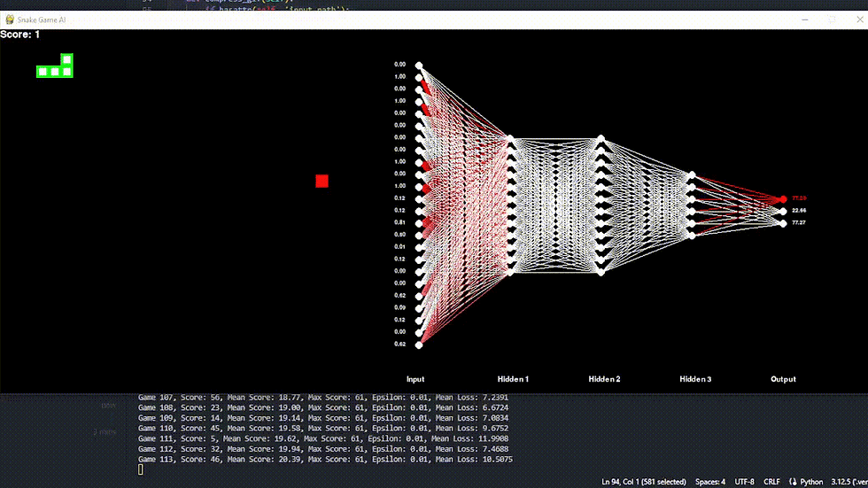868x488 pixels.
Task: Click the Score: 1 label
Action: point(19,35)
